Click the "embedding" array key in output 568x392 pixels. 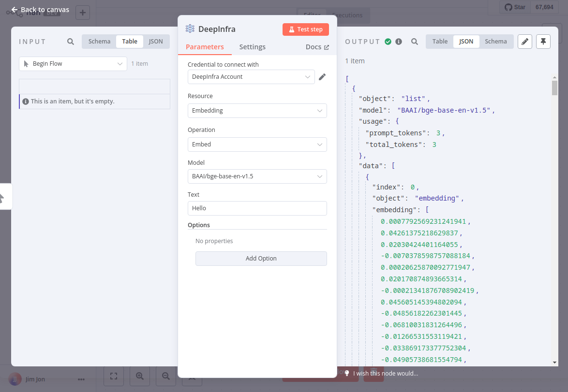pyautogui.click(x=395, y=210)
